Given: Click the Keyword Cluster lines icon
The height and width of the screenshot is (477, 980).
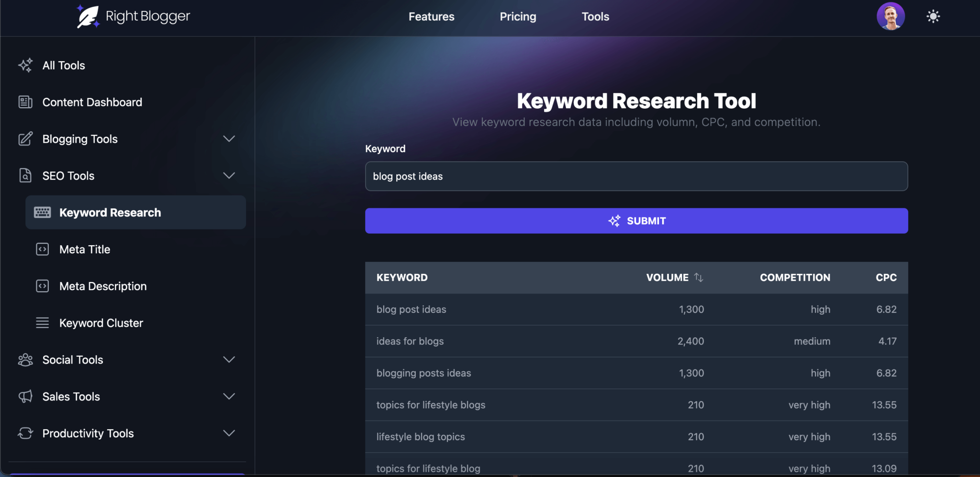Looking at the screenshot, I should 43,323.
